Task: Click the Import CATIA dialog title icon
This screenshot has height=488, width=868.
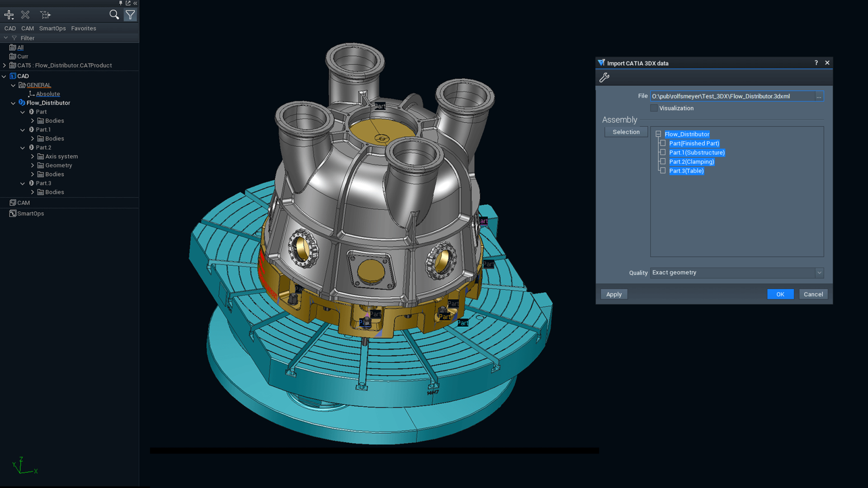Action: point(601,63)
